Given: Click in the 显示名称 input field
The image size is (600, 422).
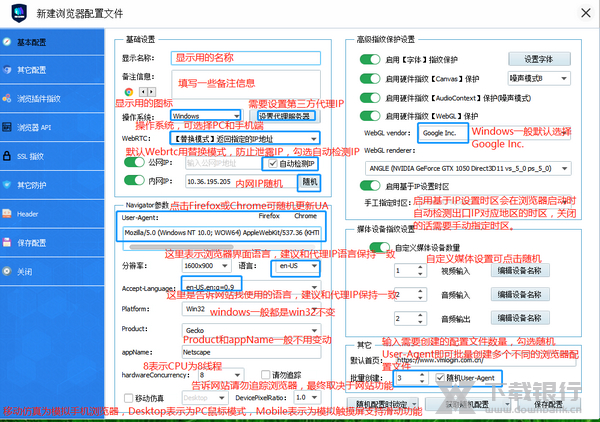Looking at the screenshot, I should click(246, 58).
